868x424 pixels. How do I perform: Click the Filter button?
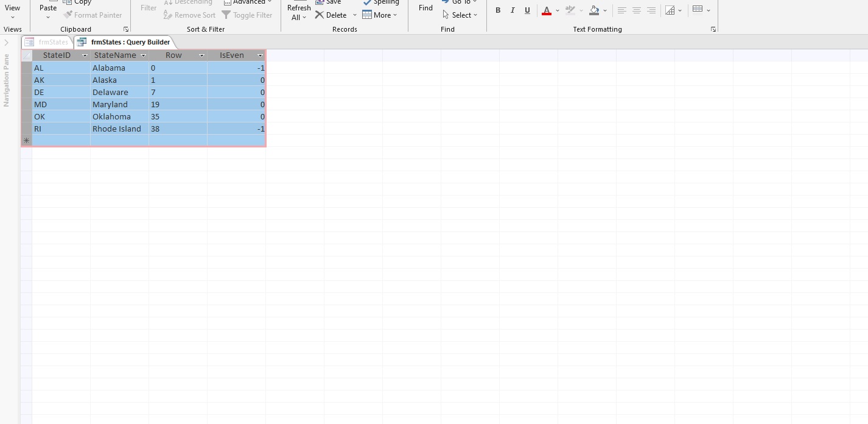(x=149, y=8)
